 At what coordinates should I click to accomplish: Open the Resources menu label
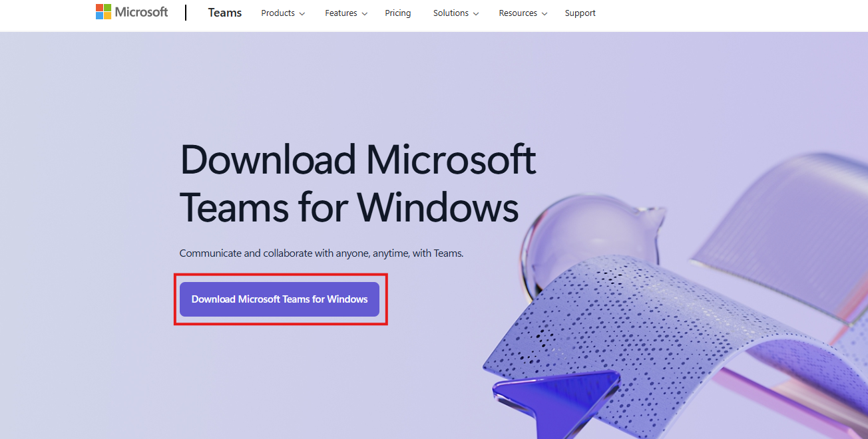click(518, 13)
